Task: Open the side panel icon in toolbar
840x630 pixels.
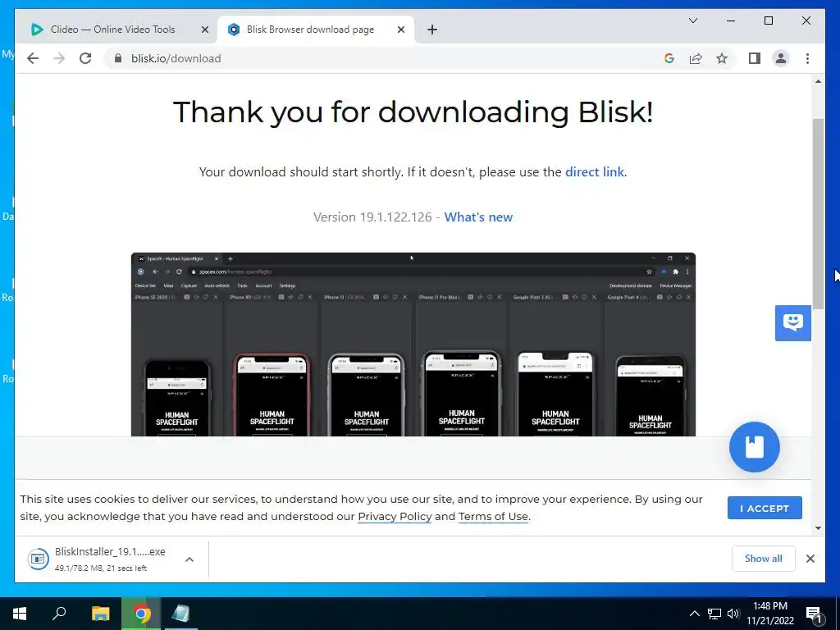Action: tap(755, 58)
